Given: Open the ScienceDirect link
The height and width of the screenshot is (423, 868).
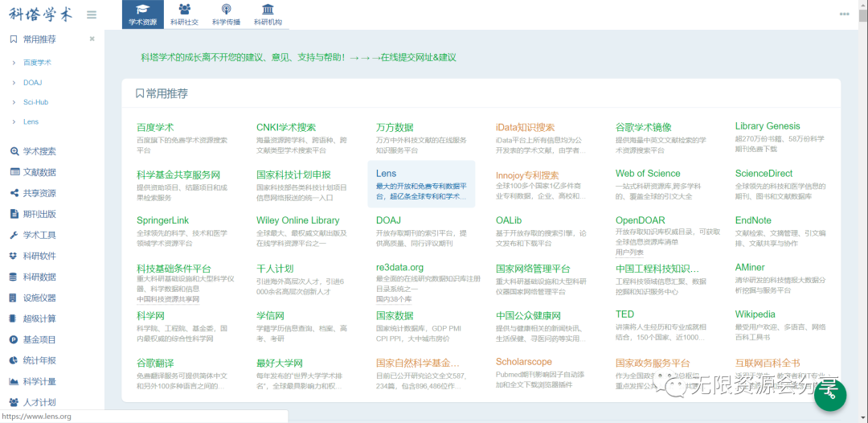Looking at the screenshot, I should 764,173.
